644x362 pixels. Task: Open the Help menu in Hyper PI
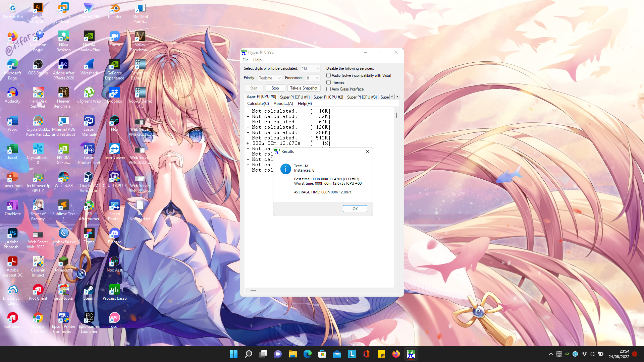[257, 60]
